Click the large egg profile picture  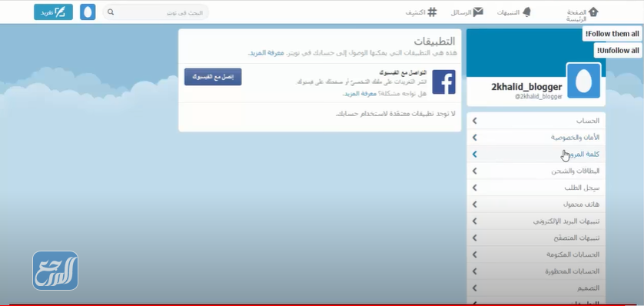coord(583,81)
